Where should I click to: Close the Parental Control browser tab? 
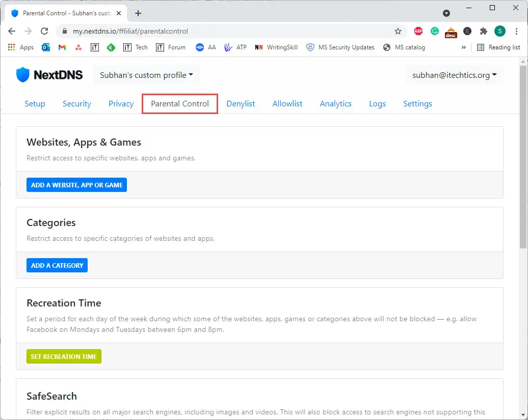[x=119, y=13]
